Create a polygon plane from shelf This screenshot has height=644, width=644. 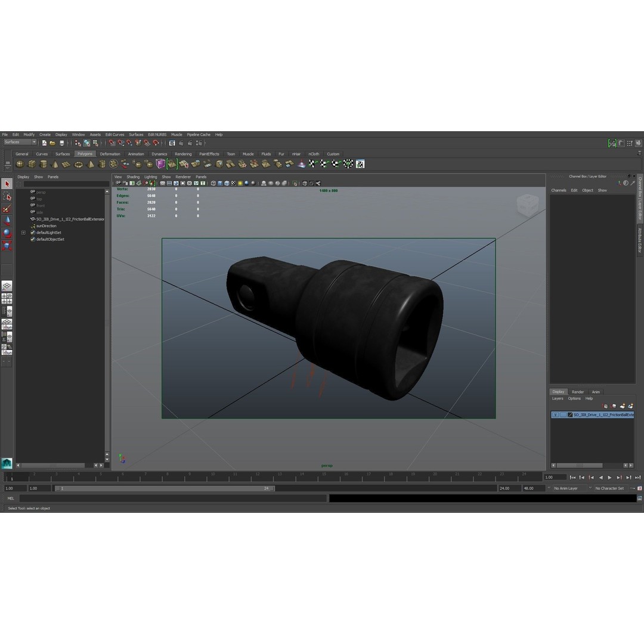coord(66,164)
